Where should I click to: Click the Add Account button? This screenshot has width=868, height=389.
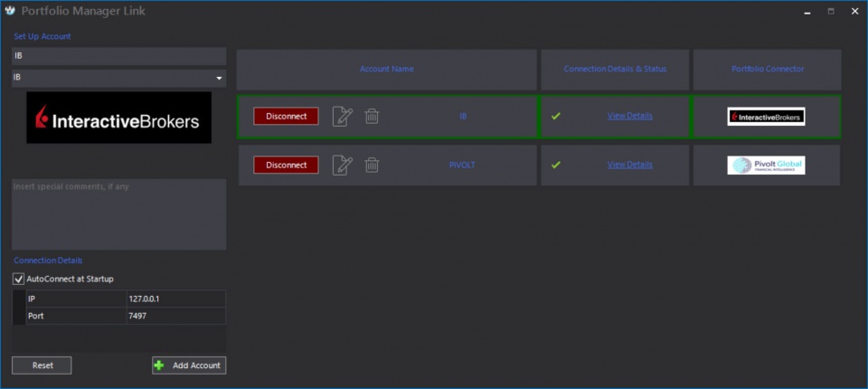pyautogui.click(x=189, y=365)
